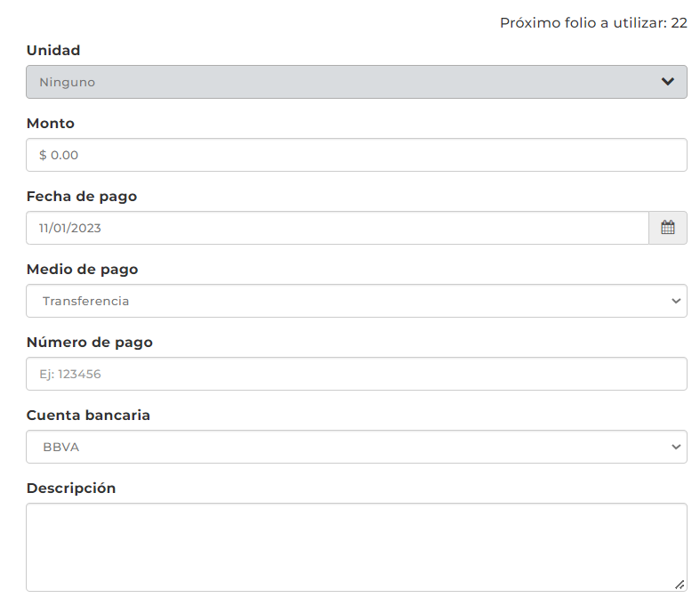Click the Cuenta bancaria label
The image size is (700, 614).
coord(88,416)
